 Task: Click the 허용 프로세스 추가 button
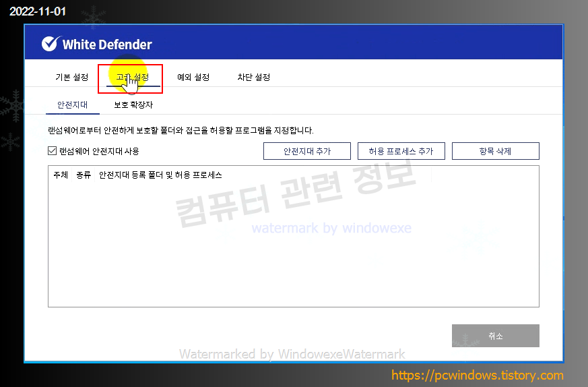pyautogui.click(x=401, y=151)
